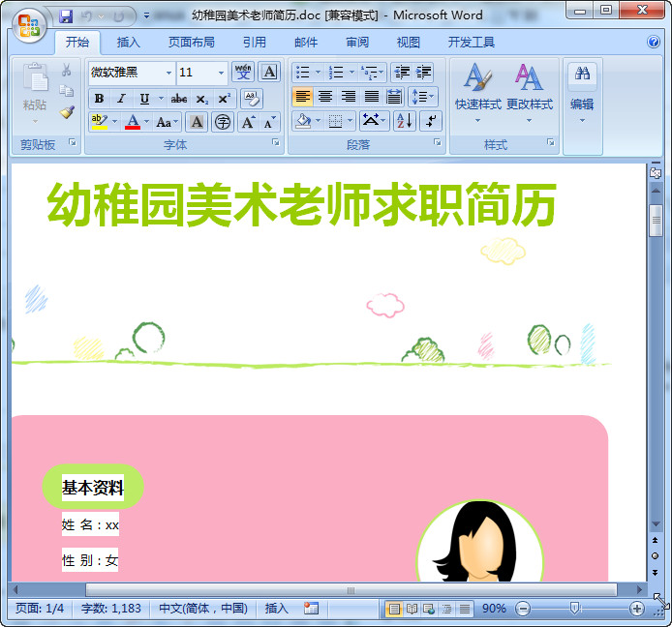
Task: Switch to outline view
Action: 446,609
